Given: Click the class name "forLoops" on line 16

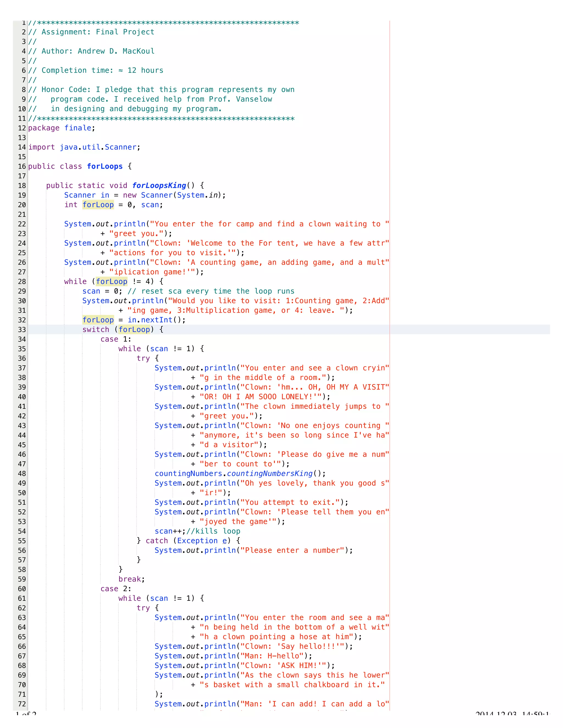Looking at the screenshot, I should click(105, 166).
